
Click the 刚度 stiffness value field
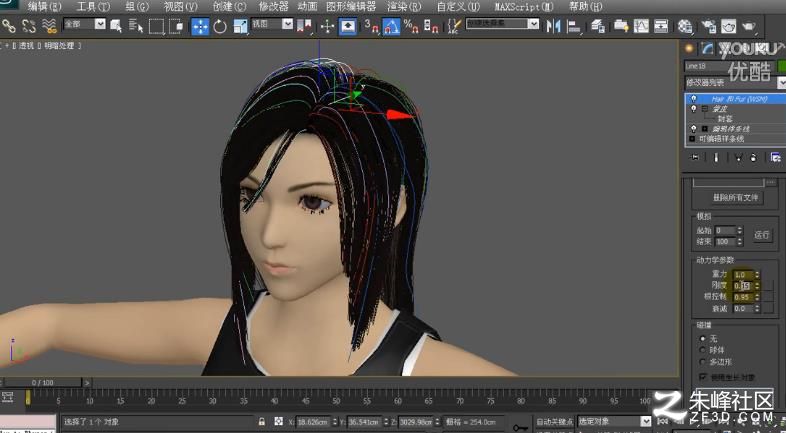click(x=743, y=286)
